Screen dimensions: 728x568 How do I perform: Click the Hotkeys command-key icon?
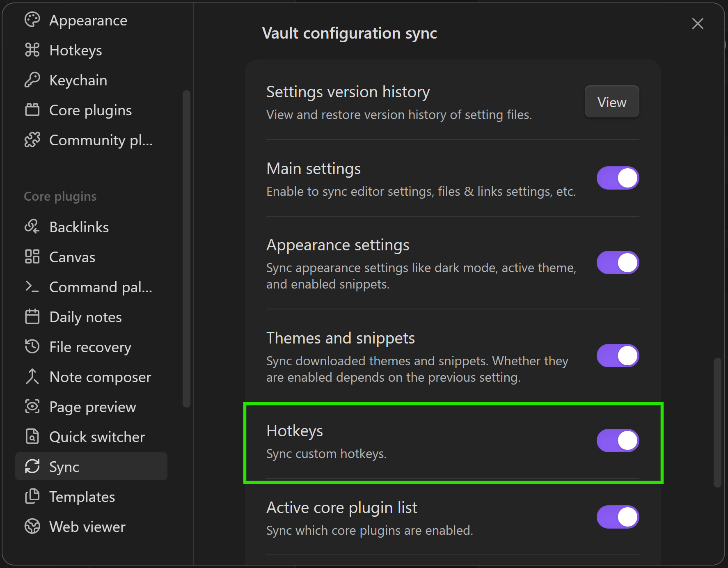pyautogui.click(x=32, y=50)
